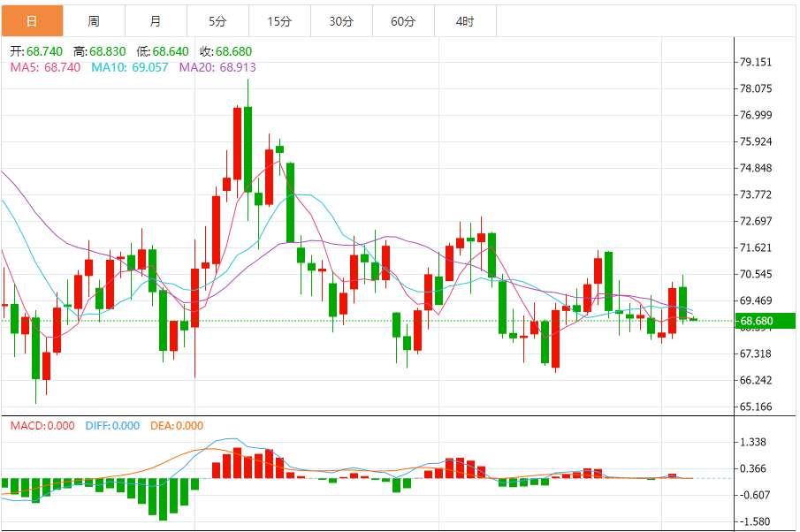This screenshot has height=532, width=800.
Task: Click the MA10: 69.057 label
Action: [130, 67]
